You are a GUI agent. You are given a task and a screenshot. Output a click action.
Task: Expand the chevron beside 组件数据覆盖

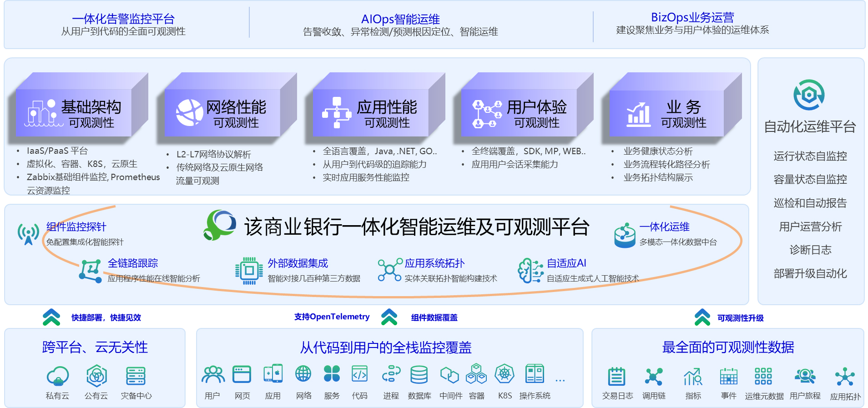[389, 317]
